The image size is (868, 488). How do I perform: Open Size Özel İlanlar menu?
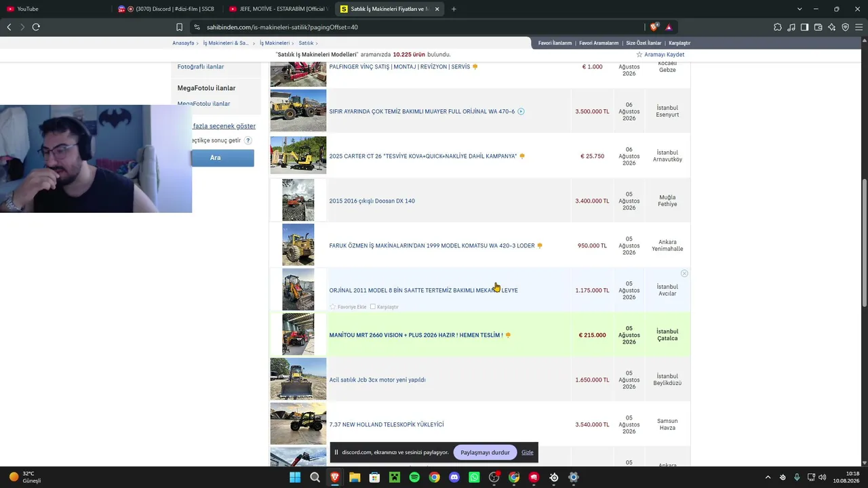pyautogui.click(x=644, y=43)
